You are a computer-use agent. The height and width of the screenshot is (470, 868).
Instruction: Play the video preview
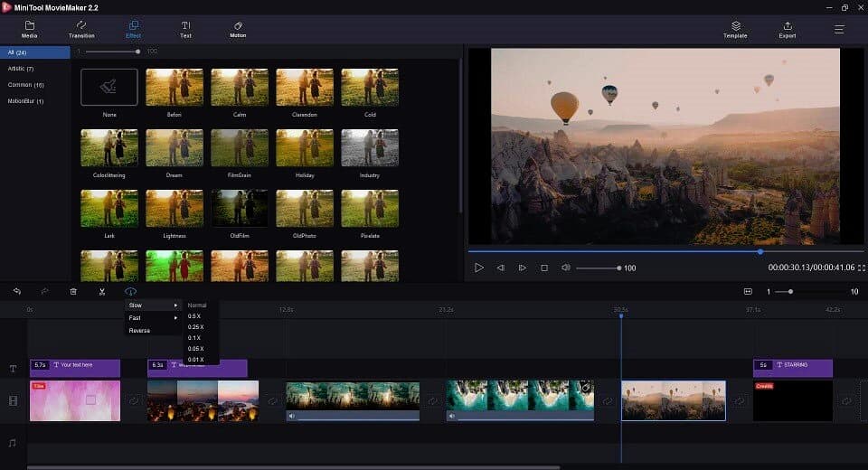coord(478,268)
